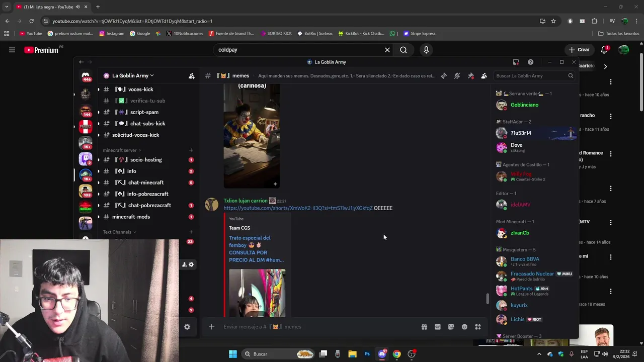Add channel to minecraft server category
Screen dimensions: 644x362
(191, 150)
